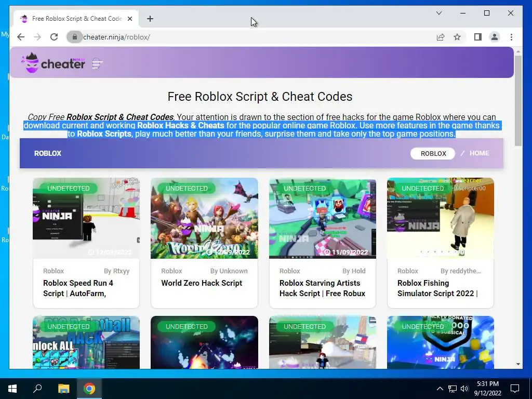
Task: Click author By Hold
Action: pyautogui.click(x=354, y=271)
